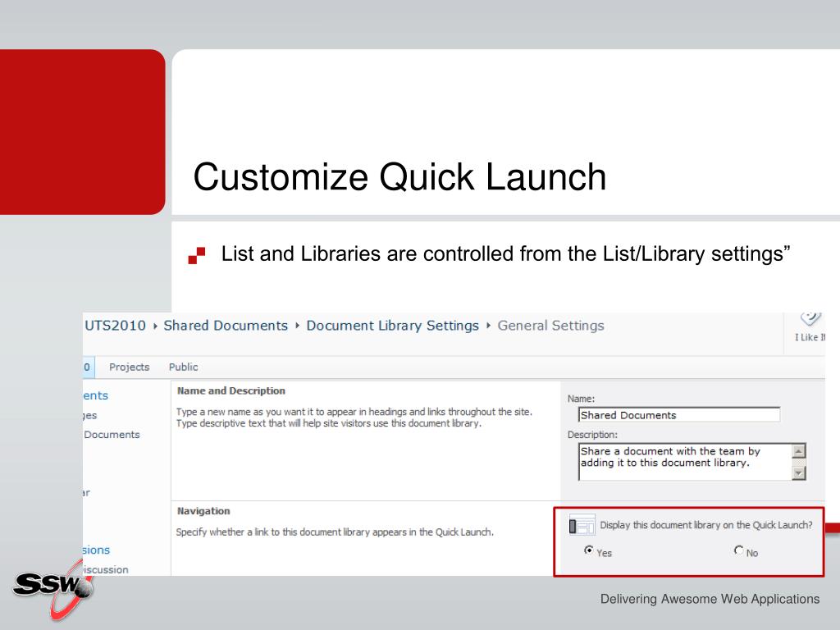This screenshot has width=840, height=630.
Task: Click the Name and Description heading
Action: point(231,391)
